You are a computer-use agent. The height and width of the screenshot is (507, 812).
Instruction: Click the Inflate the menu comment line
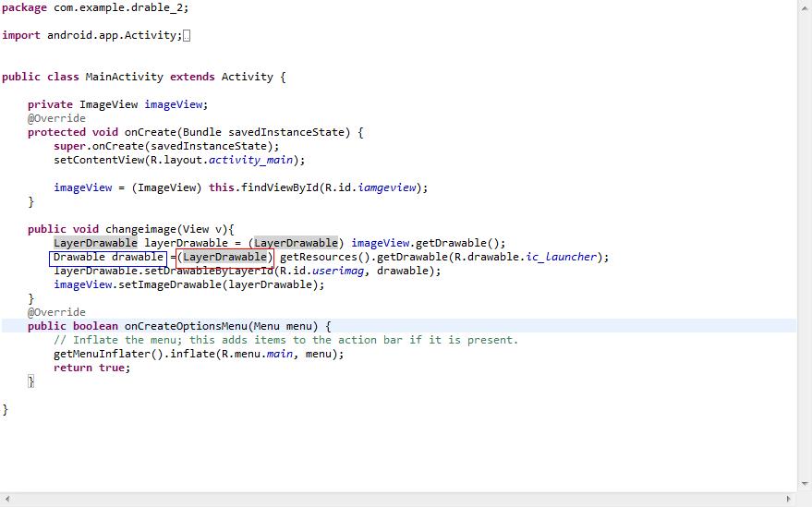(x=285, y=340)
